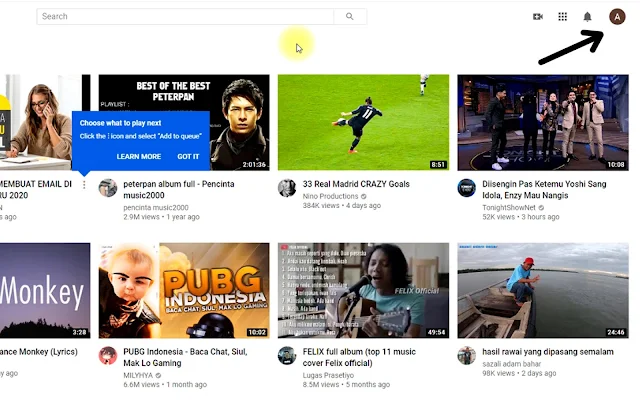
Task: Click '52K views • 3 hours ago' text
Action: point(520,217)
